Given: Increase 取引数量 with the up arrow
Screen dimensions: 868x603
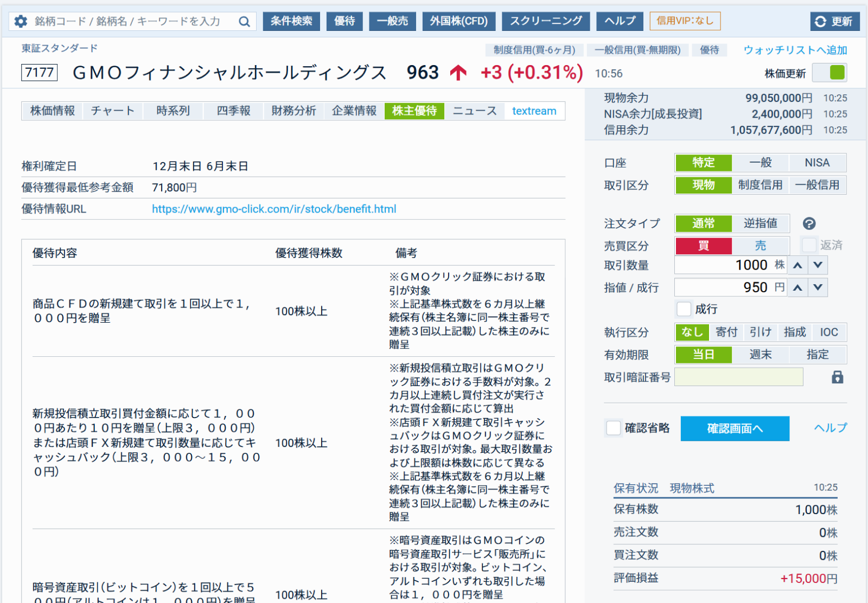Looking at the screenshot, I should click(797, 265).
